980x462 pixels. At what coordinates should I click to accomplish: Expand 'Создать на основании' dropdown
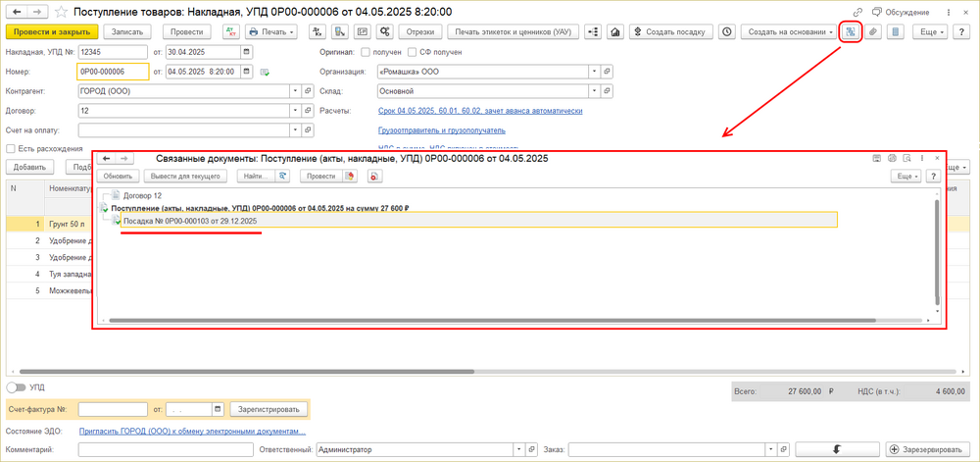click(x=790, y=32)
